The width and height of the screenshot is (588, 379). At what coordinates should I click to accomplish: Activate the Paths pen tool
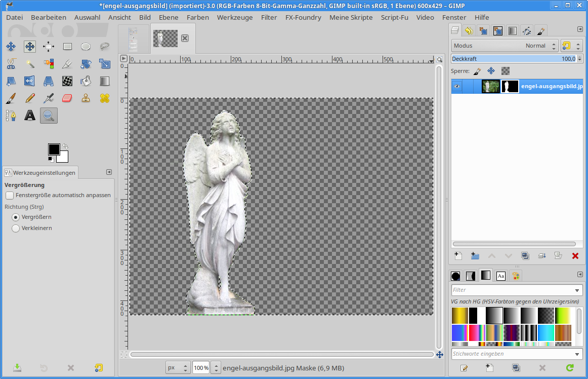11,116
